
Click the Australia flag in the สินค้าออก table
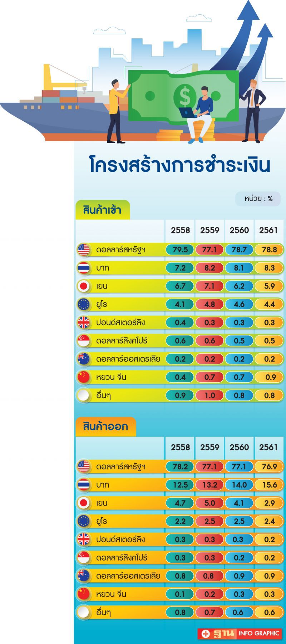[84, 576]
